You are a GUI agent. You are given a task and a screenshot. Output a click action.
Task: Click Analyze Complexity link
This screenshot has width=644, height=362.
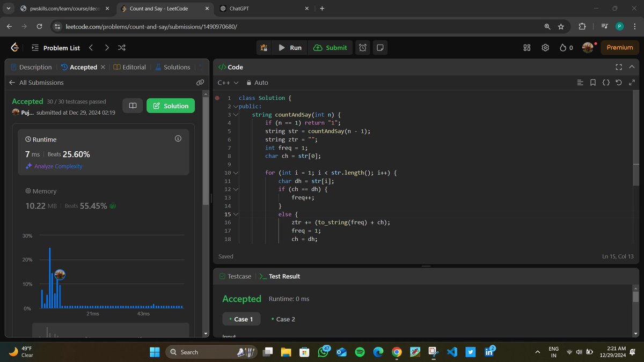pos(54,166)
